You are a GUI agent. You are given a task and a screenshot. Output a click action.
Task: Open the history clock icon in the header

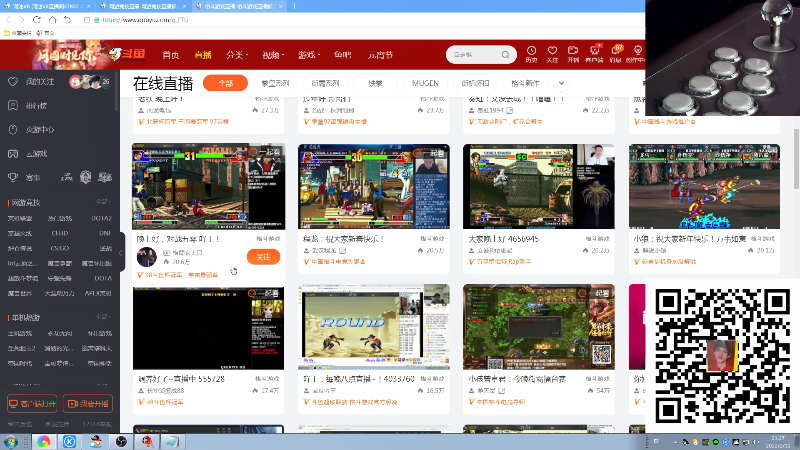(x=532, y=51)
